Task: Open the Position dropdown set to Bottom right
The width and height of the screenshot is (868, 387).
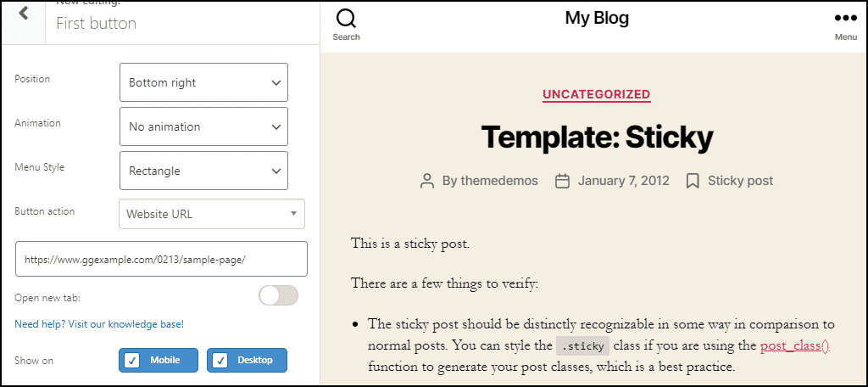Action: click(203, 82)
